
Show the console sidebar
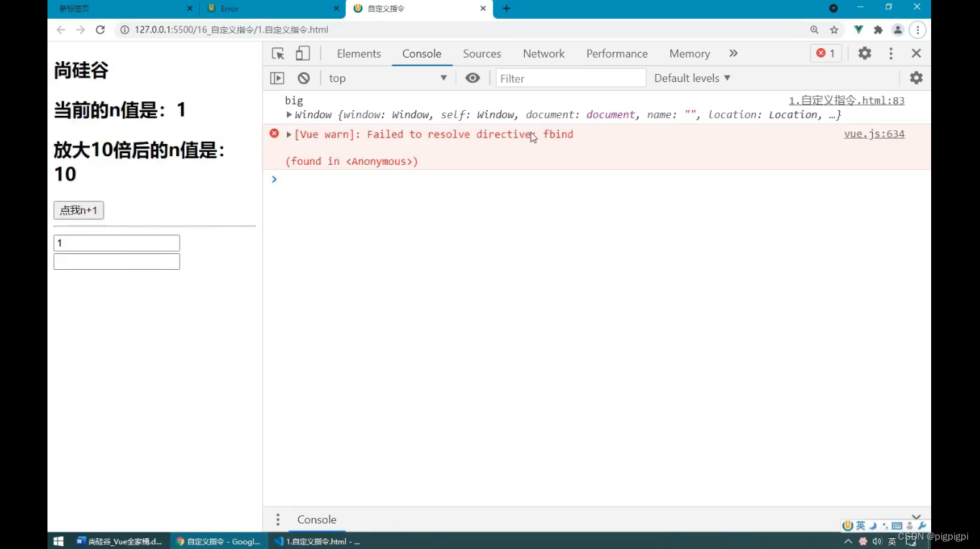pos(278,78)
